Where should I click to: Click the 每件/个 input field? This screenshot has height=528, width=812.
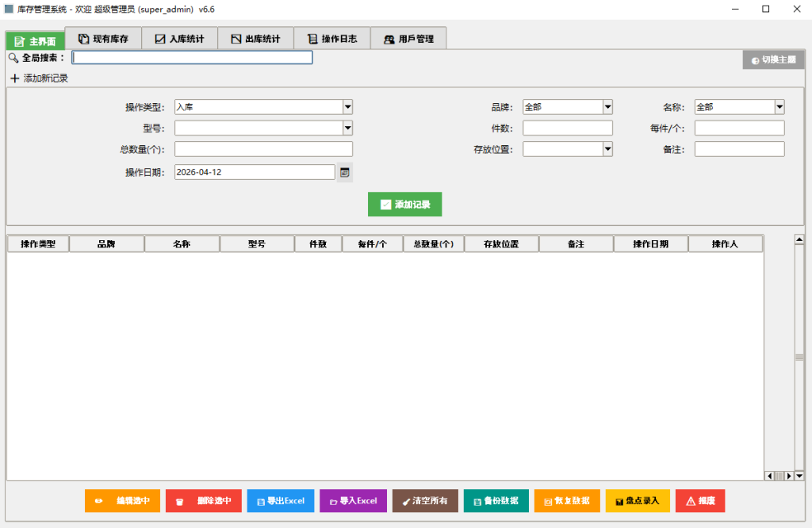coord(740,128)
